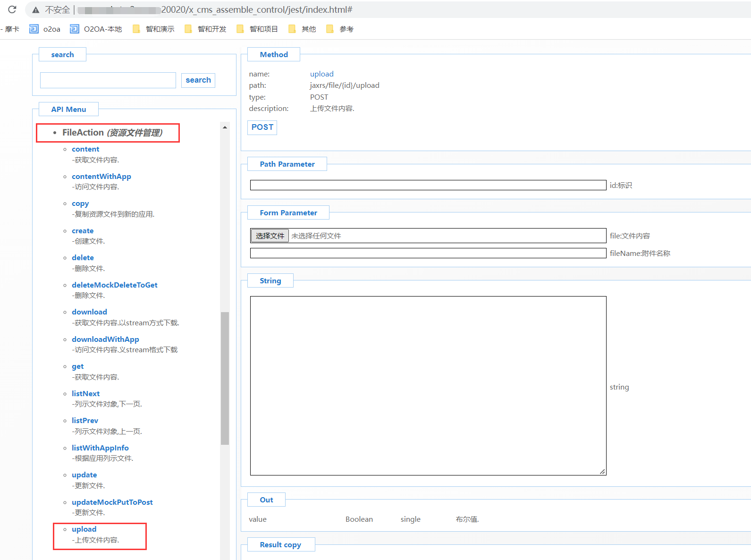Open the 其他 bookmark folder
This screenshot has width=751, height=560.
coord(303,29)
